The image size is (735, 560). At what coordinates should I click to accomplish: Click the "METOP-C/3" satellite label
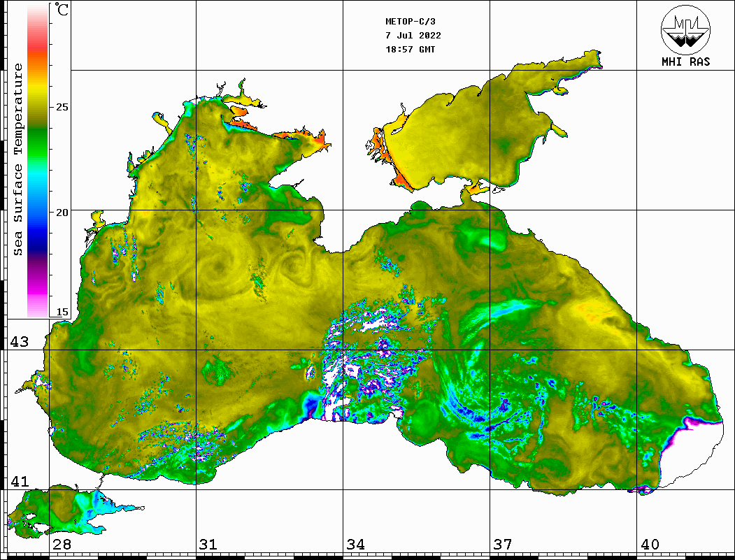(411, 22)
